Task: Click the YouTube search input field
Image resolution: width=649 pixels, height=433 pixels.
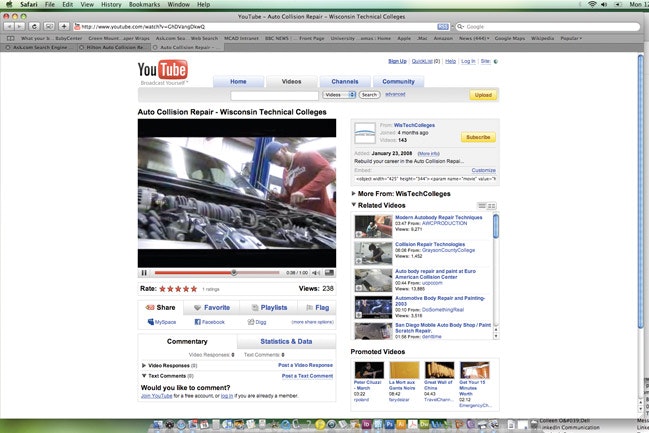Action: point(274,96)
